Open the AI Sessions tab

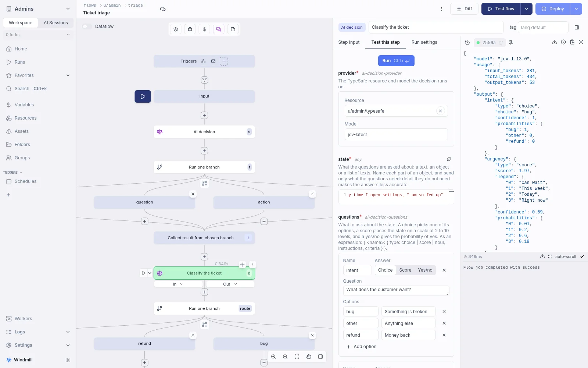click(56, 23)
